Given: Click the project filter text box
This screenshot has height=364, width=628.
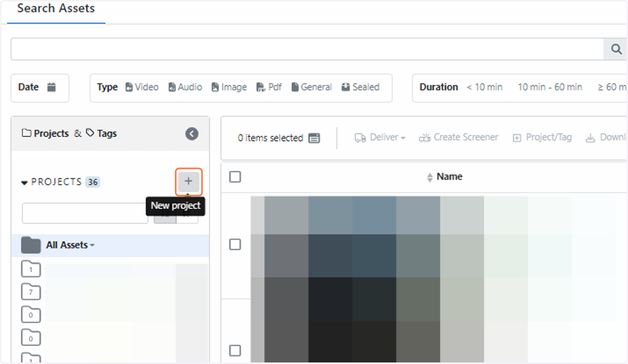Looking at the screenshot, I should (85, 213).
